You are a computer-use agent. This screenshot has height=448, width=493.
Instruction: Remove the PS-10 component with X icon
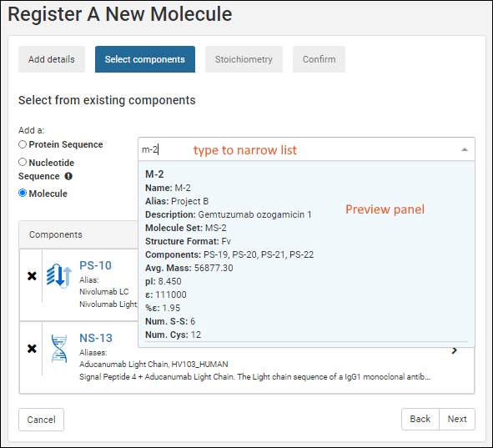[x=32, y=276]
